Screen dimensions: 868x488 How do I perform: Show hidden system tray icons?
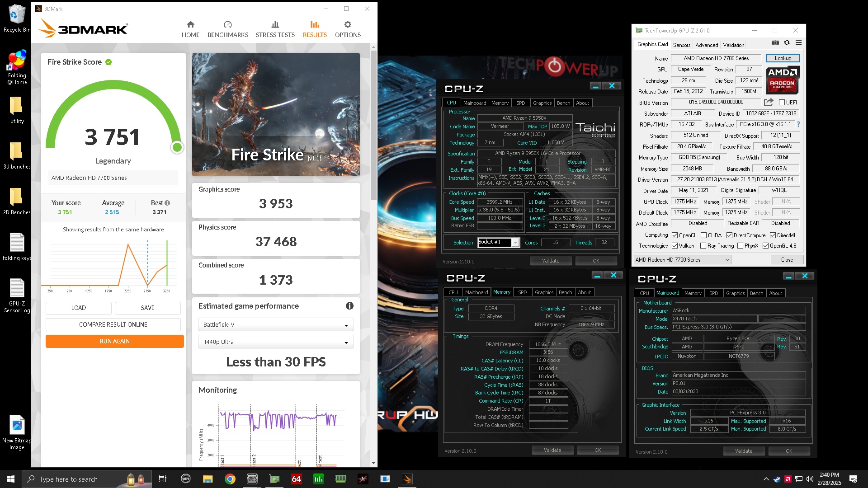pyautogui.click(x=766, y=479)
